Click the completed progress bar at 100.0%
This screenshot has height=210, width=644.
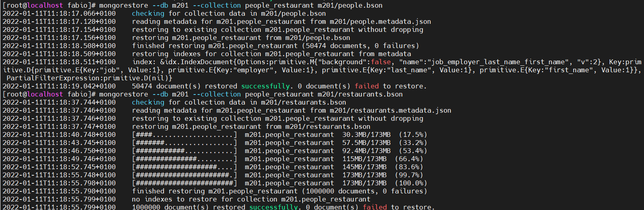pos(184,183)
